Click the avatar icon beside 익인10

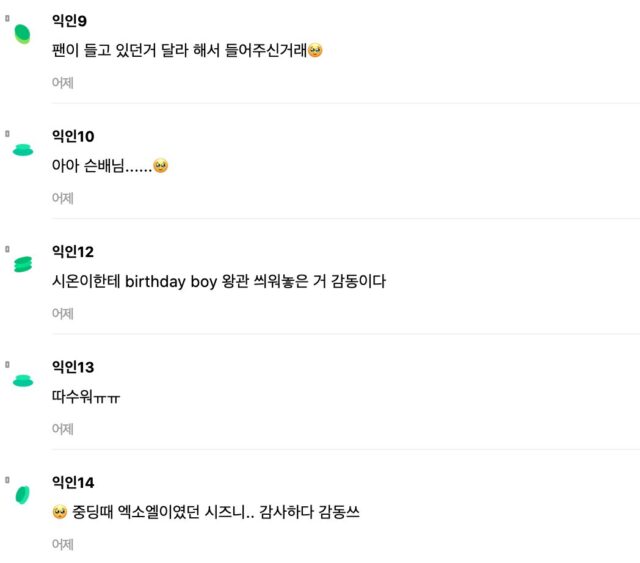tap(22, 150)
